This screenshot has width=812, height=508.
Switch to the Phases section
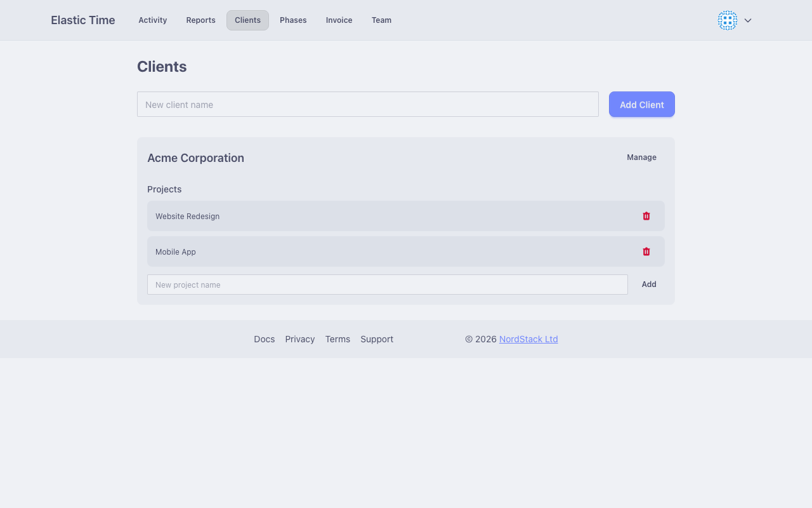(x=293, y=20)
